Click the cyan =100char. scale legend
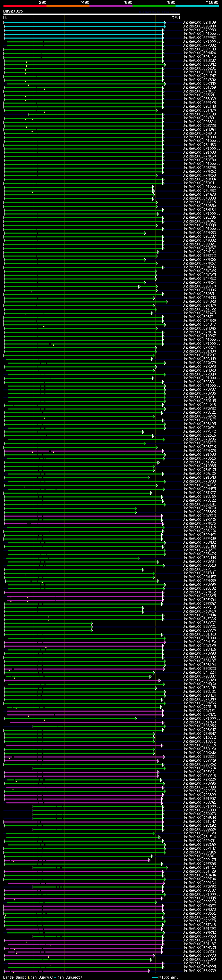Image resolution: width=222 pixels, height=980 pixels. pos(165,977)
